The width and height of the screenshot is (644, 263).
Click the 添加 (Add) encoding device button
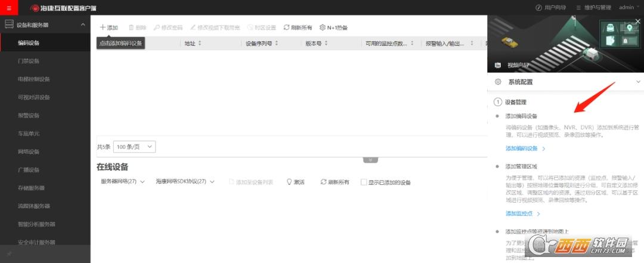coord(109,27)
